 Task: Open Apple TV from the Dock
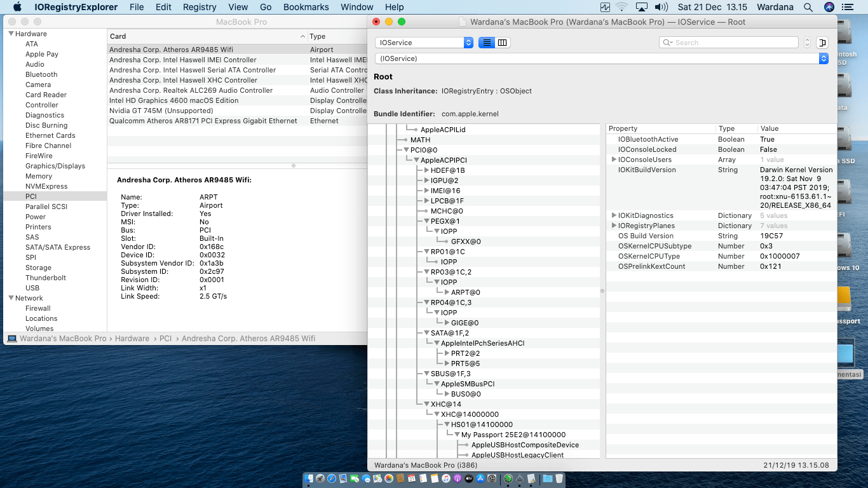[469, 478]
